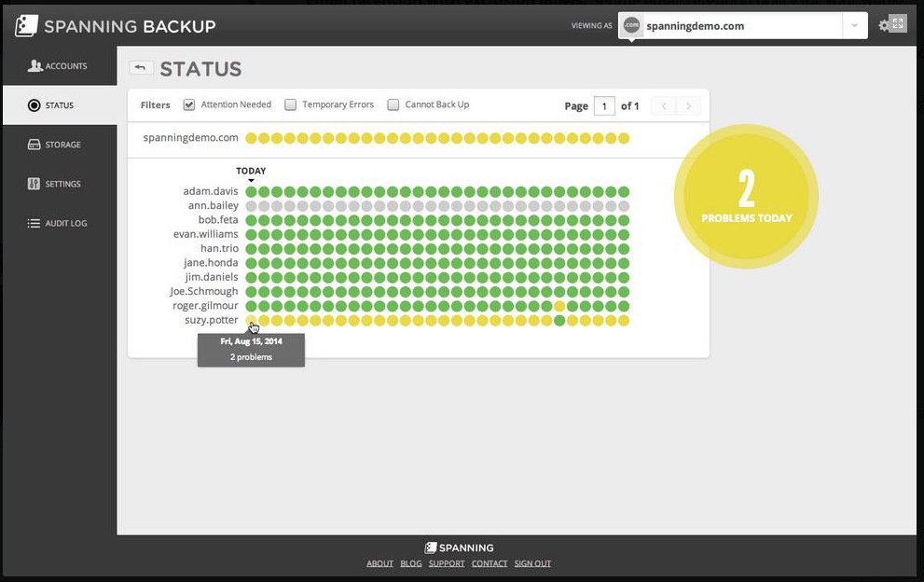This screenshot has height=582, width=924.
Task: Expand the spanningdemo.com domain dropdown arrow
Action: pyautogui.click(x=854, y=26)
